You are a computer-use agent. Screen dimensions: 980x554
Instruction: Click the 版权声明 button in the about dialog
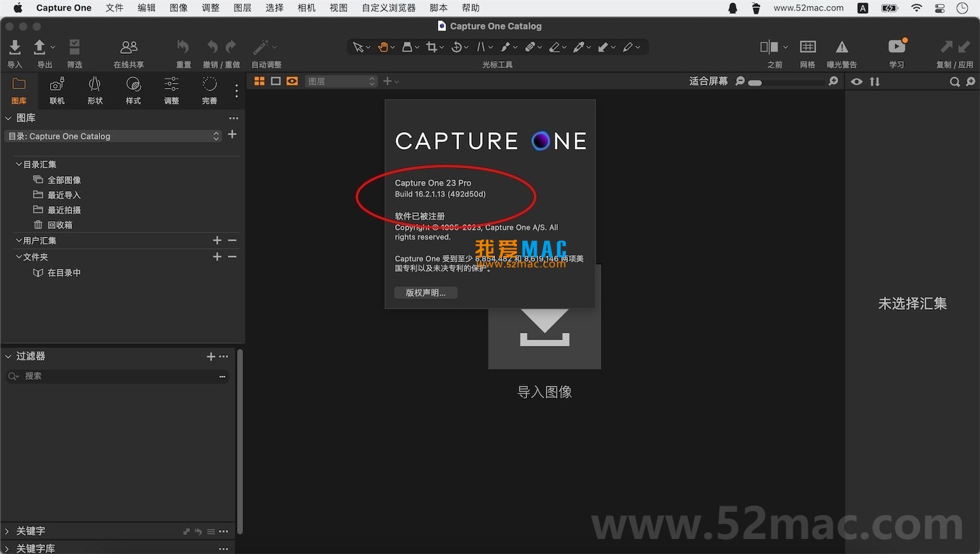pos(425,292)
